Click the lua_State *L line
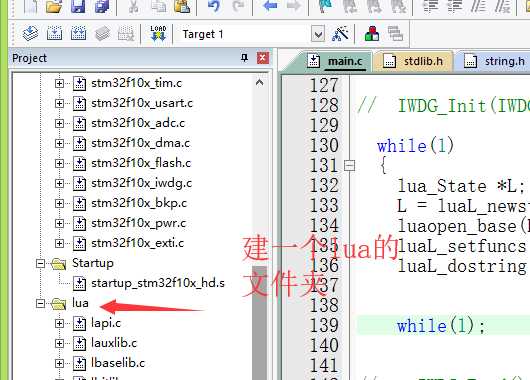The width and height of the screenshot is (530, 380). pos(462,186)
